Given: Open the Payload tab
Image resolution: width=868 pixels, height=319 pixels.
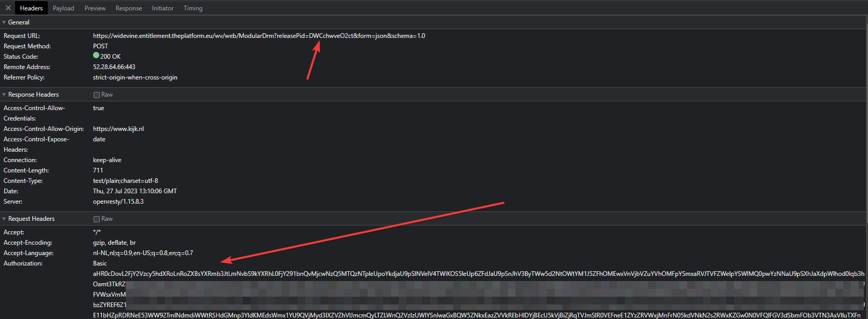Looking at the screenshot, I should pos(63,8).
